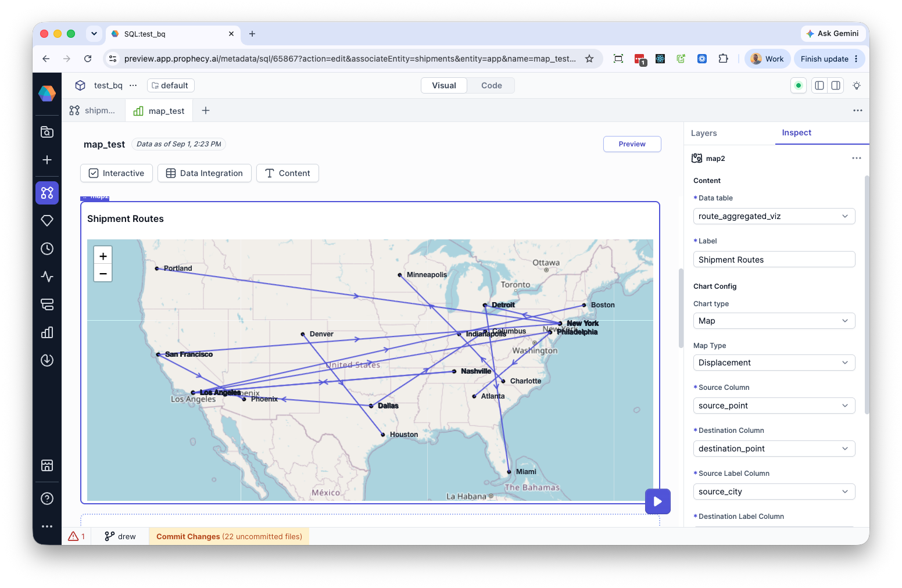Click the Data Integration button
Image resolution: width=902 pixels, height=588 pixels.
click(205, 173)
